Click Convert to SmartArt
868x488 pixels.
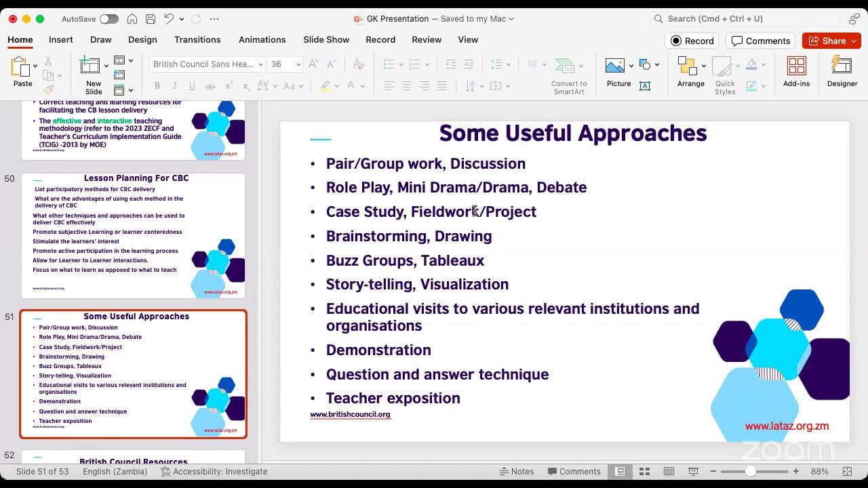568,74
